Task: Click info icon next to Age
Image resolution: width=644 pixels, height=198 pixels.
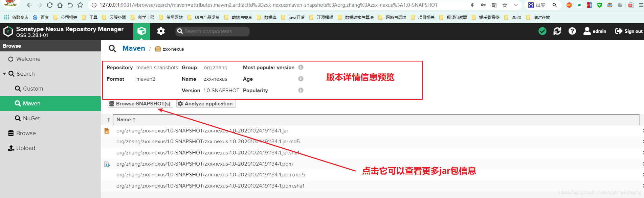Action: click(301, 79)
